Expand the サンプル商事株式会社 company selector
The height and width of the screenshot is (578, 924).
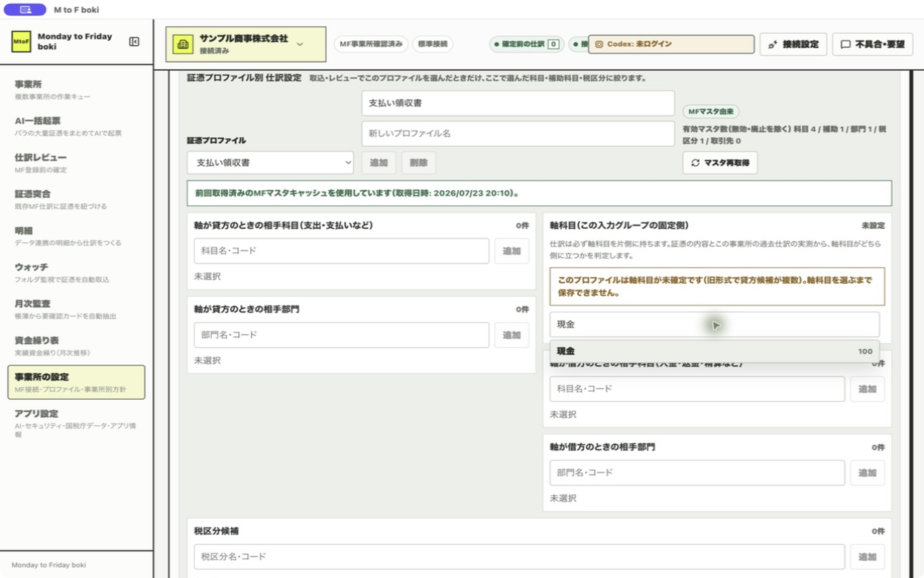tap(245, 44)
